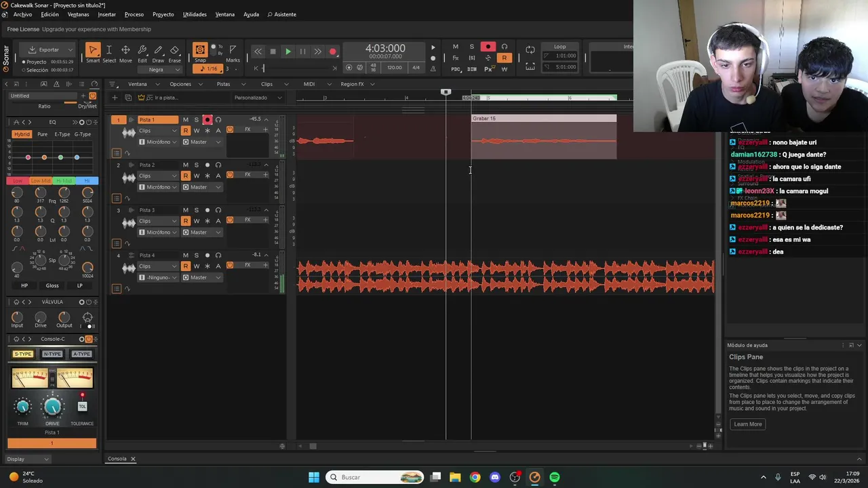The image size is (868, 488).
Task: Open Pista 1 Micrófono input dropdown
Action: (158, 142)
